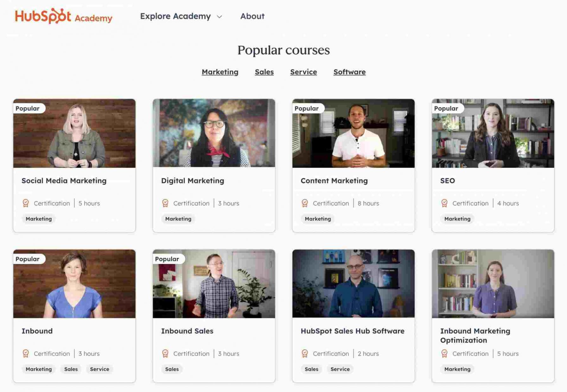Click certification badge icon on Content Marketing
Image resolution: width=567 pixels, height=392 pixels.
[x=305, y=203]
